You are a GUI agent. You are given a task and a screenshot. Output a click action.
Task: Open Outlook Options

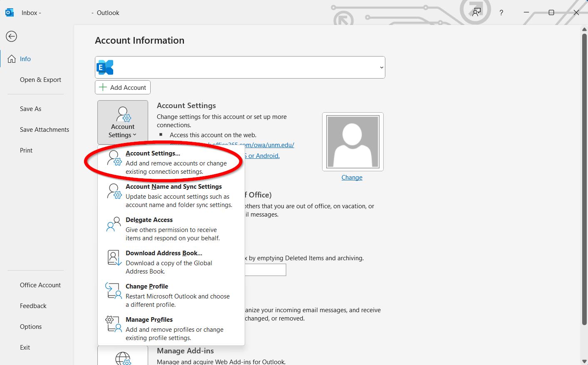click(30, 327)
